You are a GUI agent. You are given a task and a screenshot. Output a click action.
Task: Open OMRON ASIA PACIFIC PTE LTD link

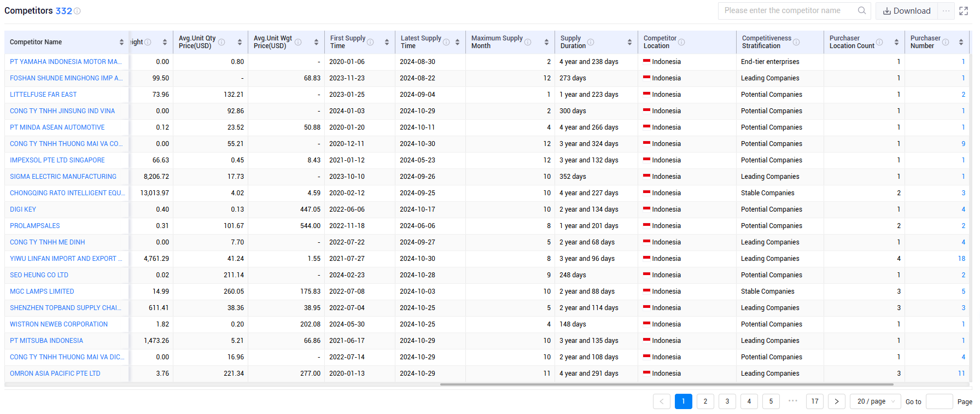pyautogui.click(x=55, y=374)
